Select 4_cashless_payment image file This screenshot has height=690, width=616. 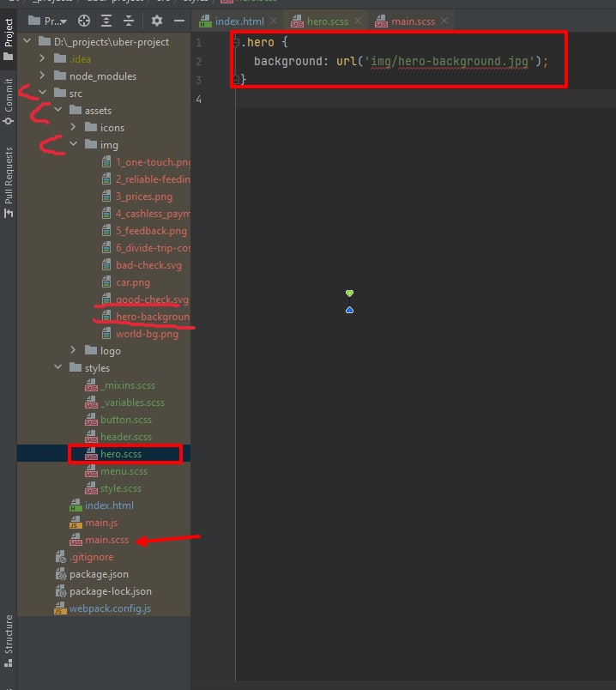click(x=147, y=214)
